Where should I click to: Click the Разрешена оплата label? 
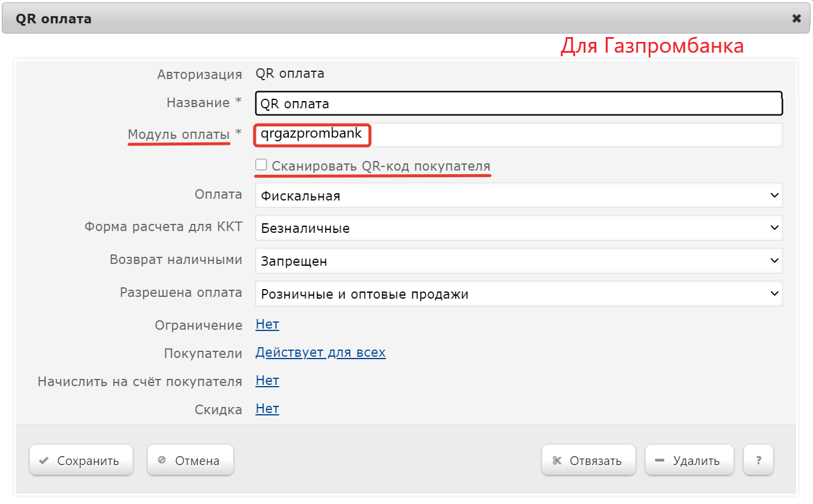click(181, 293)
